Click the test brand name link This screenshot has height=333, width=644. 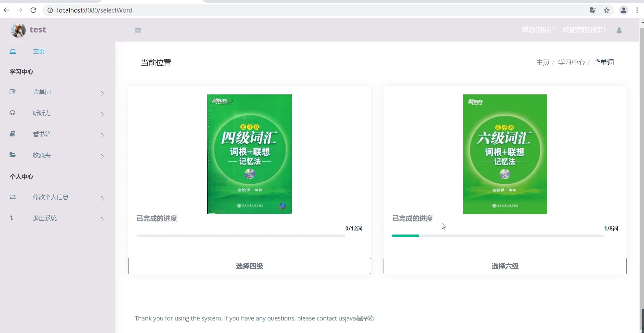pos(38,30)
